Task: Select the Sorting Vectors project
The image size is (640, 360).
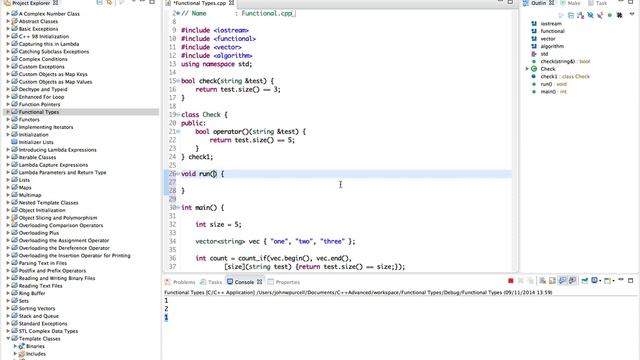Action: pyautogui.click(x=37, y=308)
